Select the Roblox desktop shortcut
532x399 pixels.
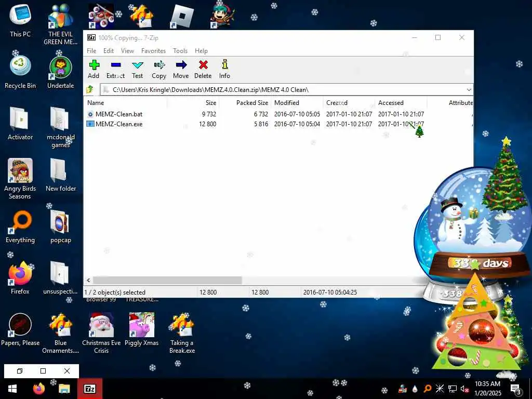point(182,16)
